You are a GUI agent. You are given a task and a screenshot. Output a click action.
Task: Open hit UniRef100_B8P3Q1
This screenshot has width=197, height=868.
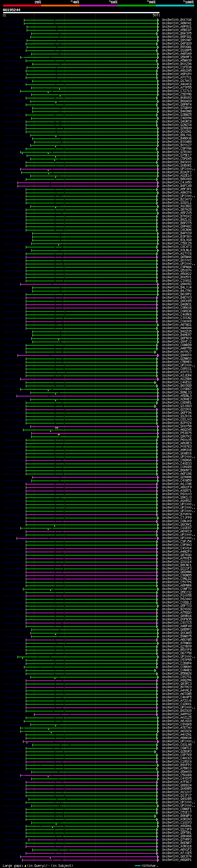coord(176,37)
